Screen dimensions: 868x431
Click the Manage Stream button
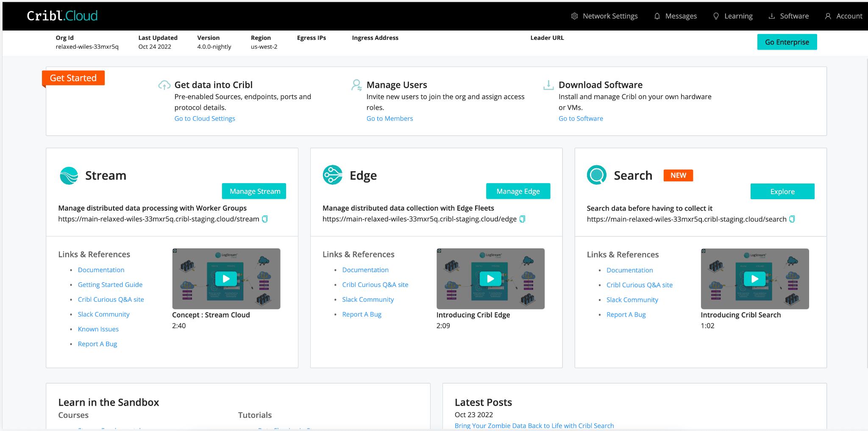pos(254,191)
